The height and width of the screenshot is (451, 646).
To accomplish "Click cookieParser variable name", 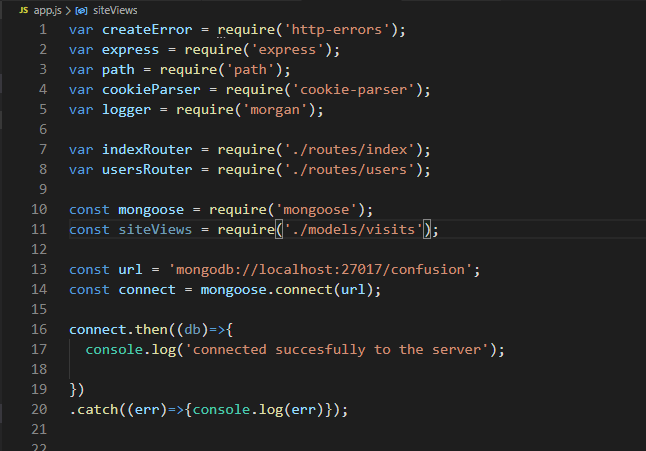I will [151, 90].
